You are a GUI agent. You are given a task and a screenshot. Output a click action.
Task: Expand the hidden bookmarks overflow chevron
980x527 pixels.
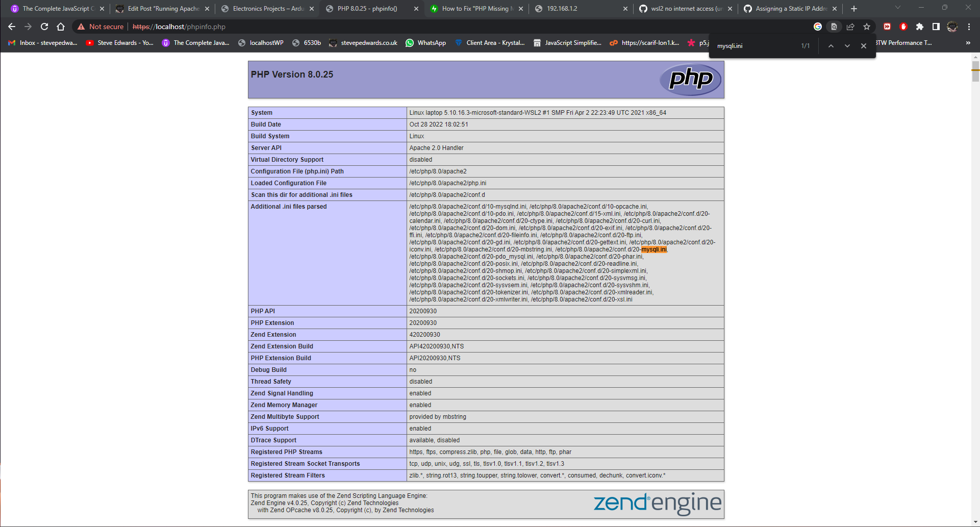[968, 43]
